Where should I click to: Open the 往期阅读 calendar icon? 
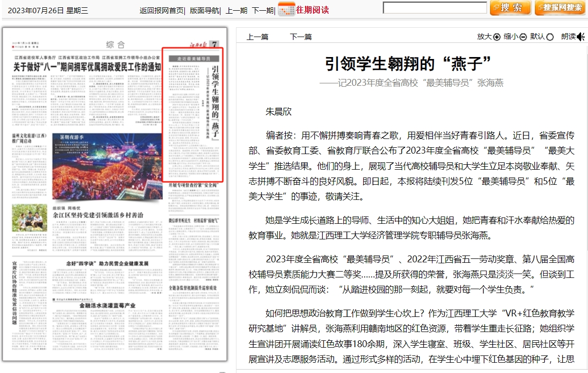click(x=286, y=10)
